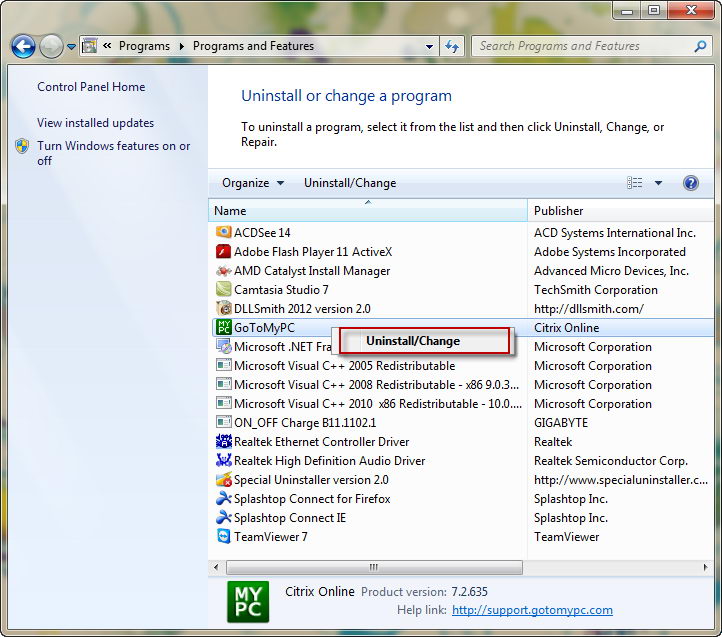Click the Adobe Flash Player 11 ActiveX icon
This screenshot has height=637, width=722.
coord(224,251)
